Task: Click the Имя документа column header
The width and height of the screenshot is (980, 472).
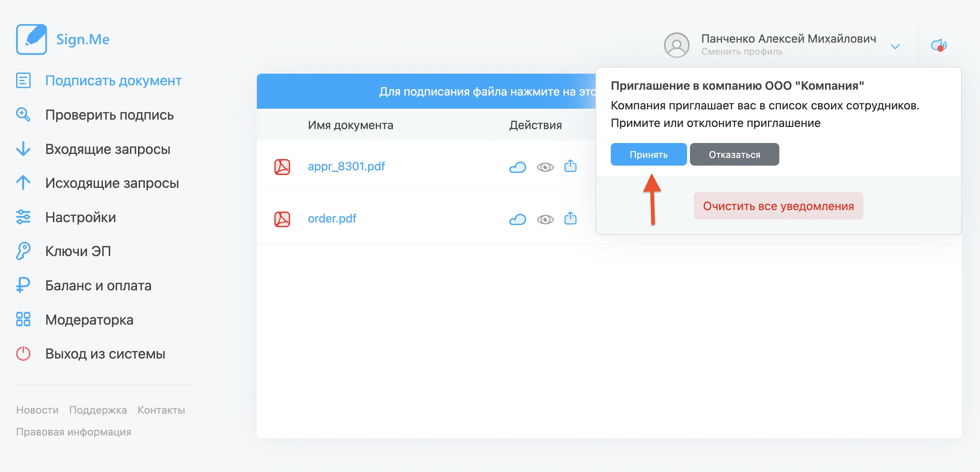Action: [x=350, y=125]
